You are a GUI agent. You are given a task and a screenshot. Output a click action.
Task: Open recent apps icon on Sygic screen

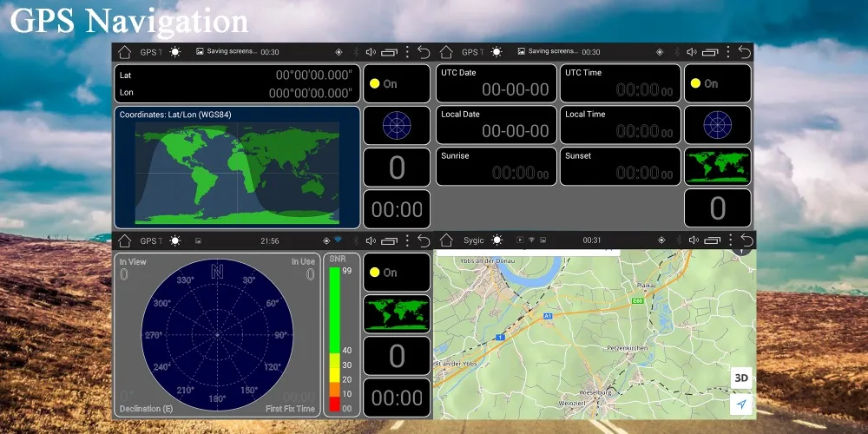713,240
